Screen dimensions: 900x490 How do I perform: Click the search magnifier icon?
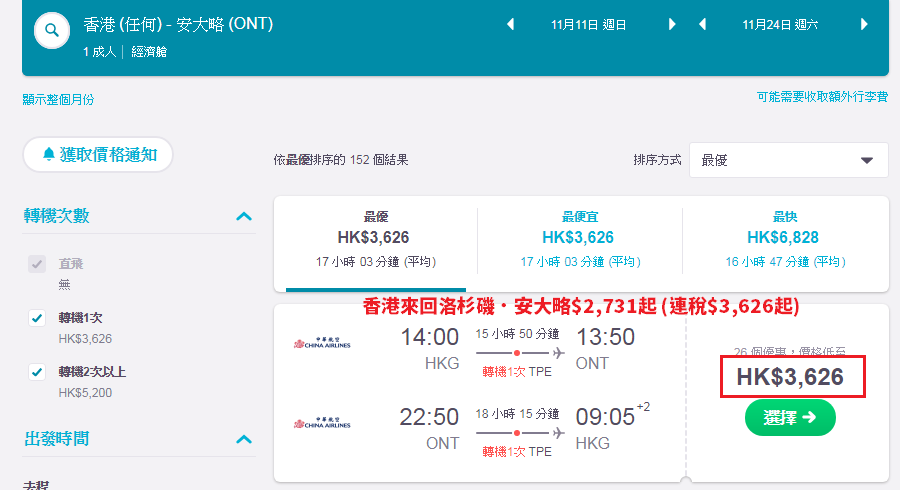pos(52,30)
